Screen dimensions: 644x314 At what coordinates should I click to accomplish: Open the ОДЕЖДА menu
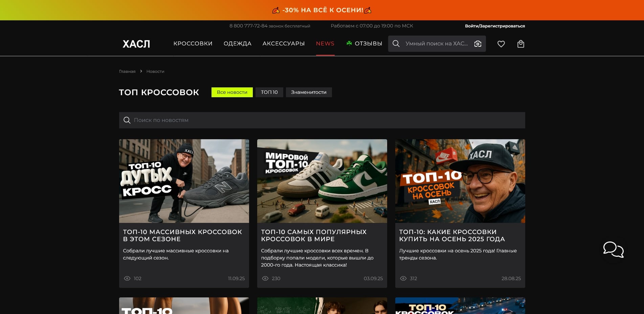pos(237,44)
